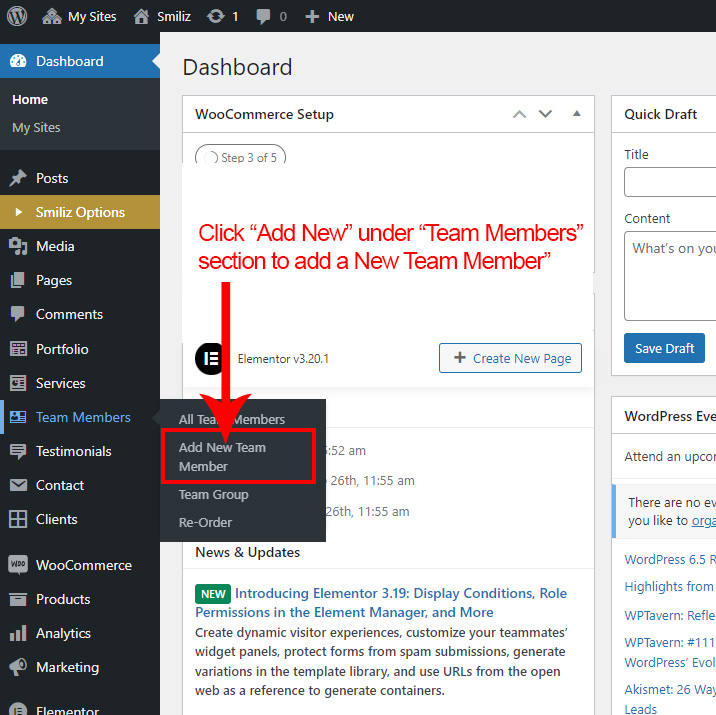Click the WordPress logo in admin bar
This screenshot has height=715, width=716.
coord(18,16)
